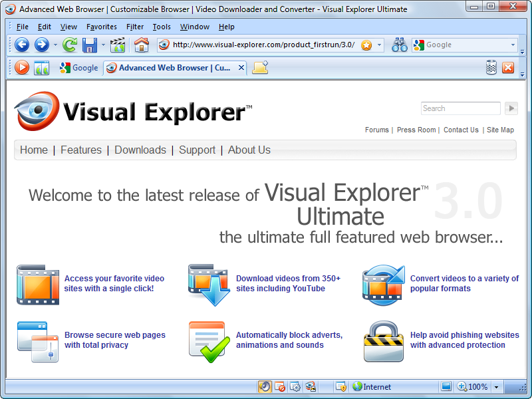Open a new tab with the yellow tab icon
Screen dimensions: 532x399
click(x=260, y=68)
